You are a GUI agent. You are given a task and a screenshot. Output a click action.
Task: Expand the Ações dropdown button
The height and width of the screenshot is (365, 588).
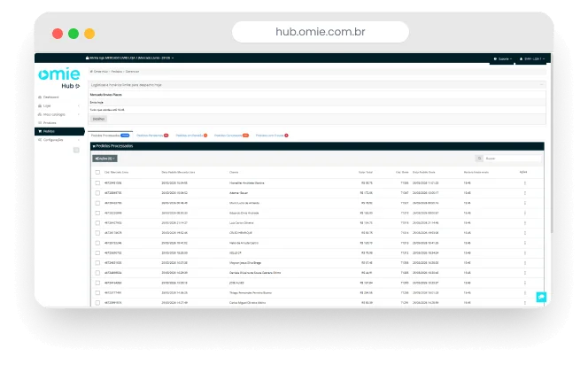tap(104, 158)
